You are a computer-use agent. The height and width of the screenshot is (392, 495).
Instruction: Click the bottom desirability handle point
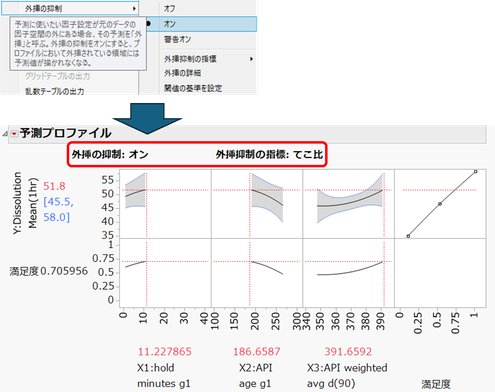coord(408,236)
